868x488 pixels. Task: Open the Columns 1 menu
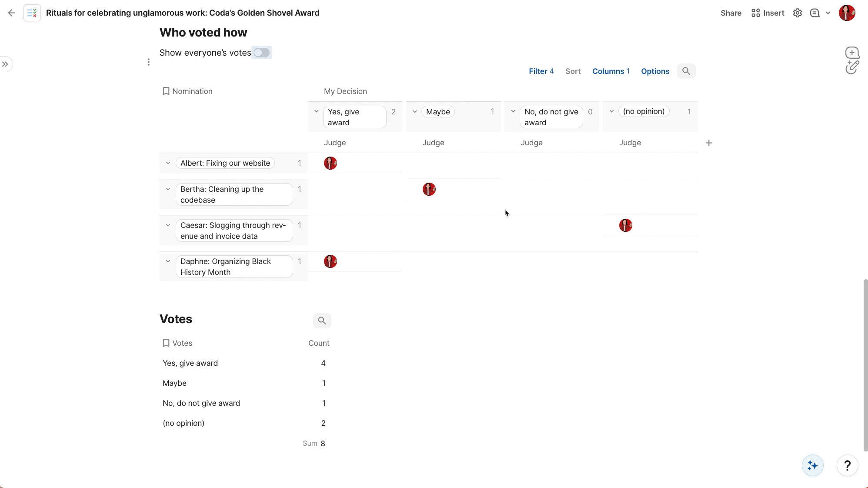(x=611, y=71)
